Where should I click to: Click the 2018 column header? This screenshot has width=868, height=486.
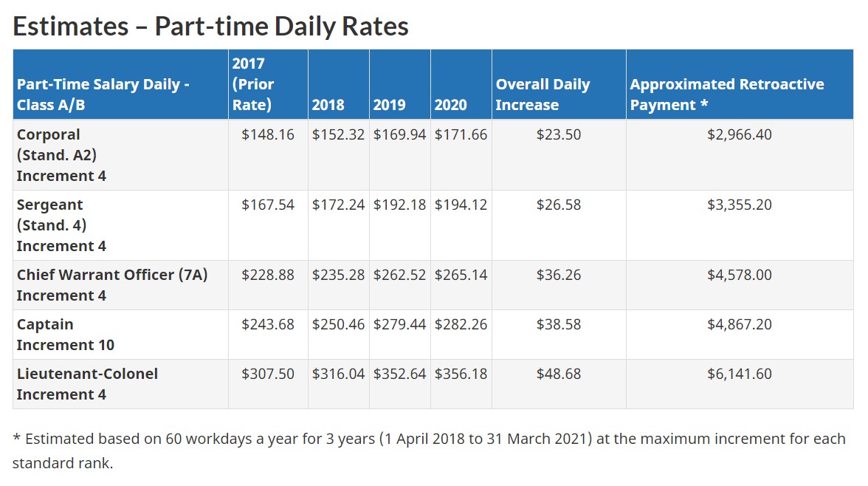tap(328, 105)
